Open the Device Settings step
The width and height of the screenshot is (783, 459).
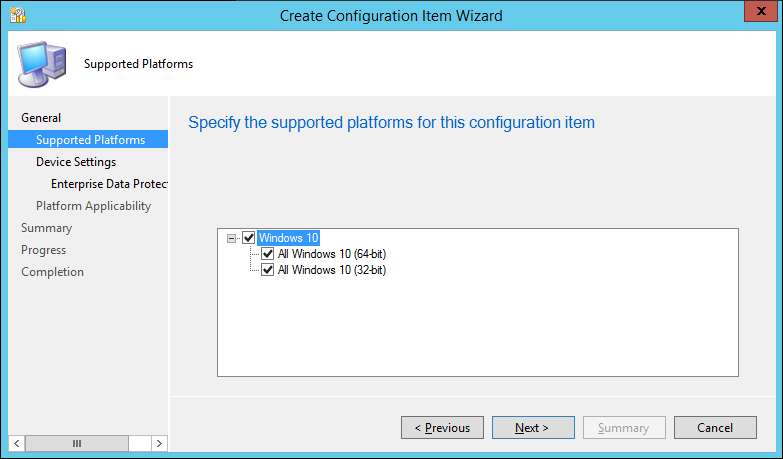(x=76, y=162)
